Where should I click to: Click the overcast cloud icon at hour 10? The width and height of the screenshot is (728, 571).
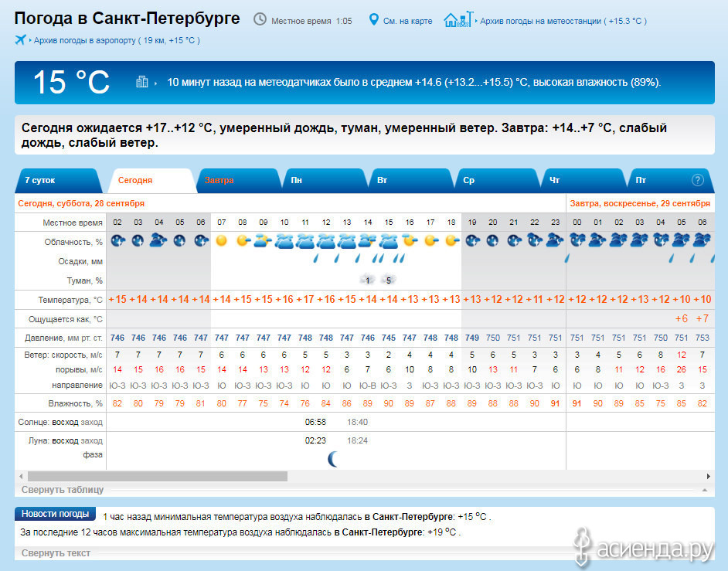coord(284,241)
